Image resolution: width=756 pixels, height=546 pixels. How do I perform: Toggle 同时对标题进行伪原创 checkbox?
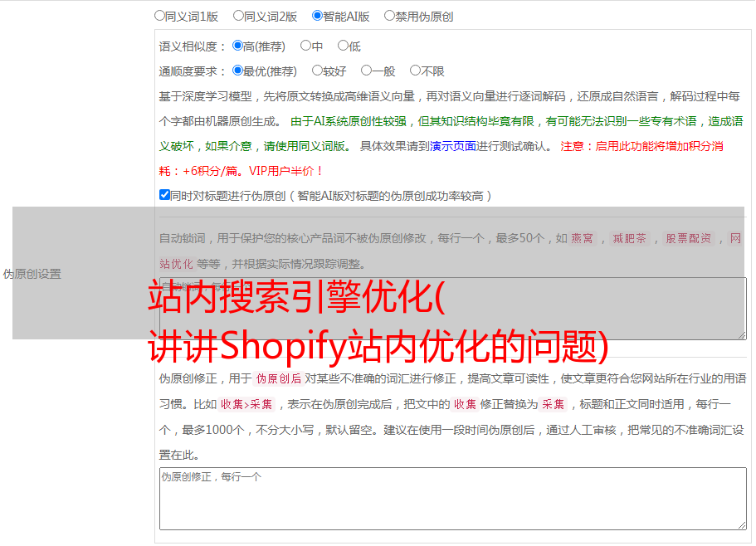(x=164, y=195)
